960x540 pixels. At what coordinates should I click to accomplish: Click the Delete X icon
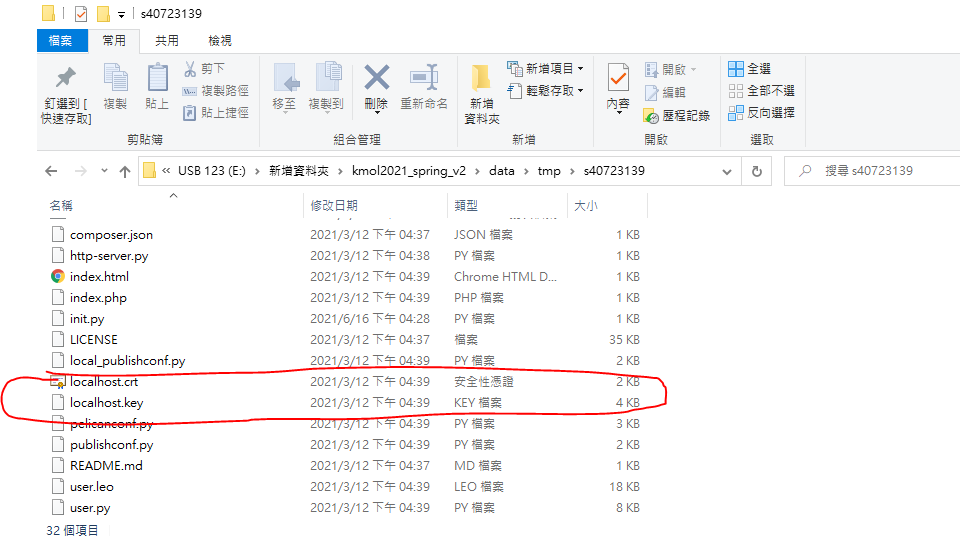(377, 78)
